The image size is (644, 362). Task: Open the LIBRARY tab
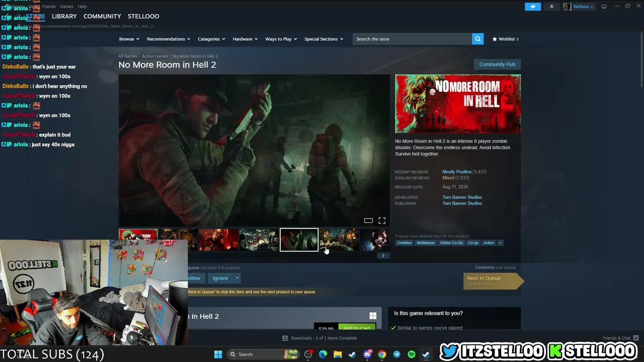(64, 17)
